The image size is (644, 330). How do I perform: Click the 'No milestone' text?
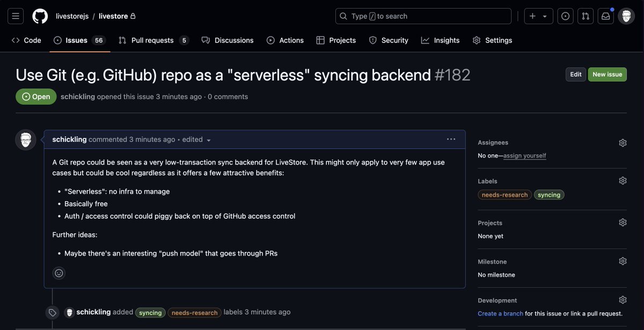(x=496, y=275)
